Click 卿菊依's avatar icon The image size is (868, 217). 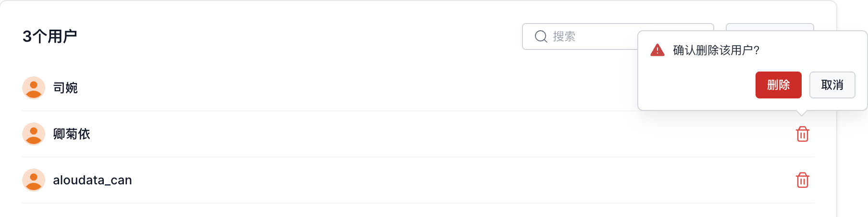[34, 134]
